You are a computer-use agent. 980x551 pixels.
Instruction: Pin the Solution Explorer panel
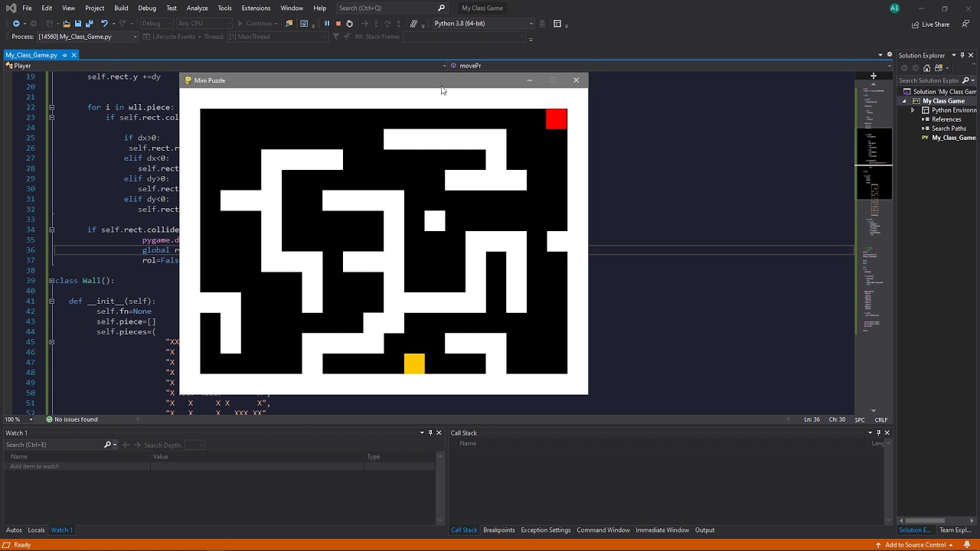pyautogui.click(x=962, y=55)
